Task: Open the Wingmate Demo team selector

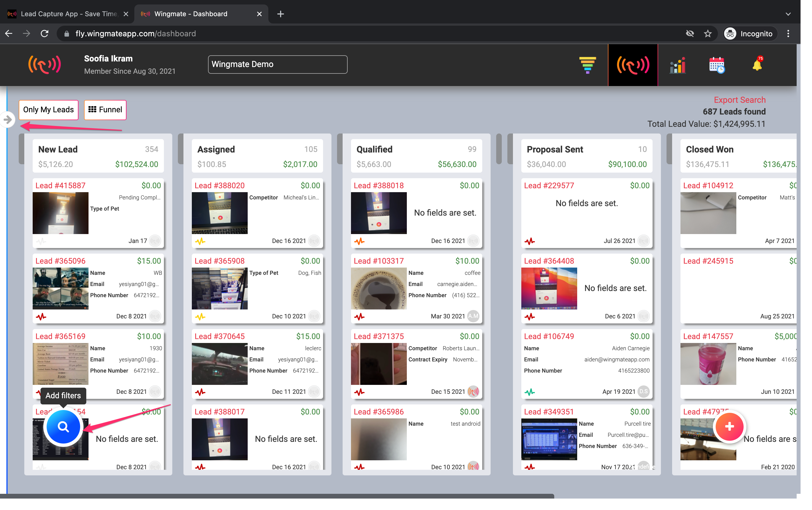Action: tap(278, 65)
